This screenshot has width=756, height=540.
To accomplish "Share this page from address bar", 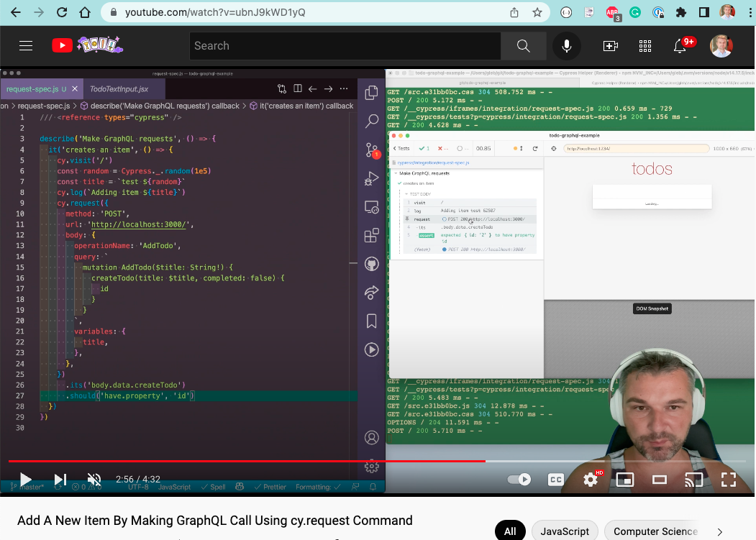I will point(514,12).
